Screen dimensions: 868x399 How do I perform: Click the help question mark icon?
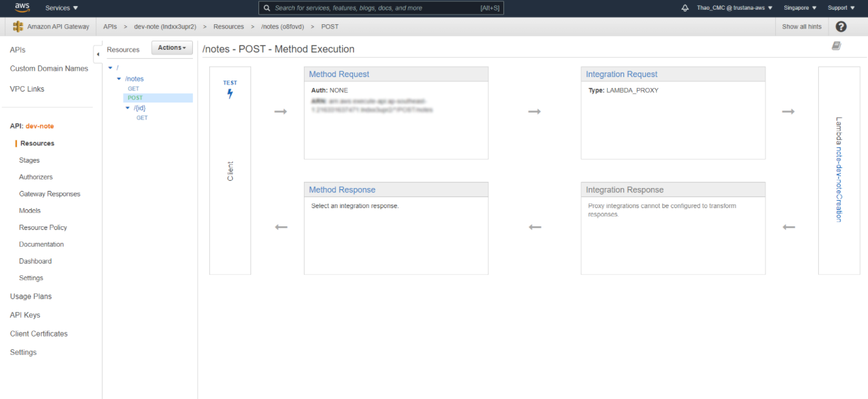(x=841, y=27)
